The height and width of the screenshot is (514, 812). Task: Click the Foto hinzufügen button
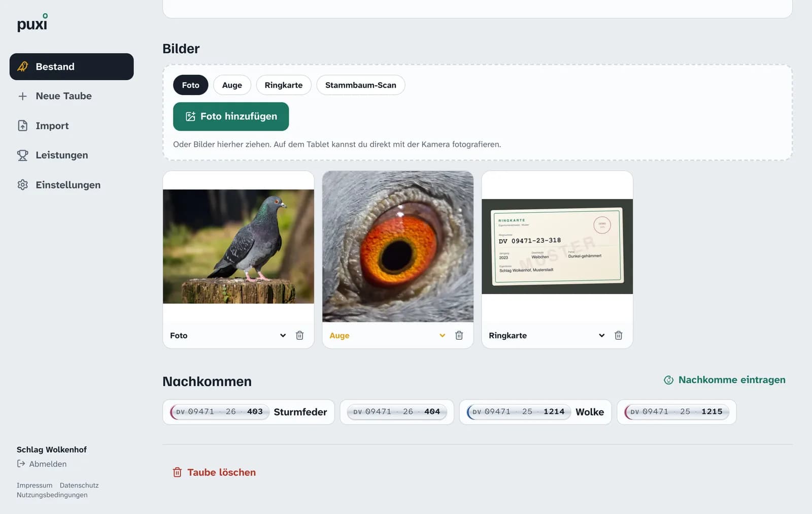[231, 116]
